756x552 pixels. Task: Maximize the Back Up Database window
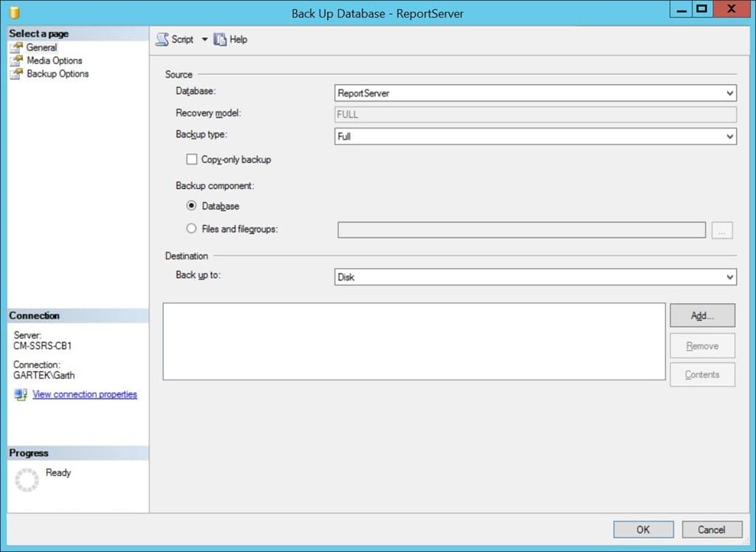(703, 10)
